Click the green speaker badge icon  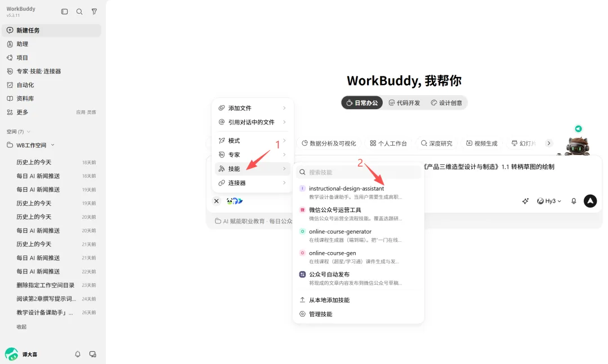tap(578, 129)
